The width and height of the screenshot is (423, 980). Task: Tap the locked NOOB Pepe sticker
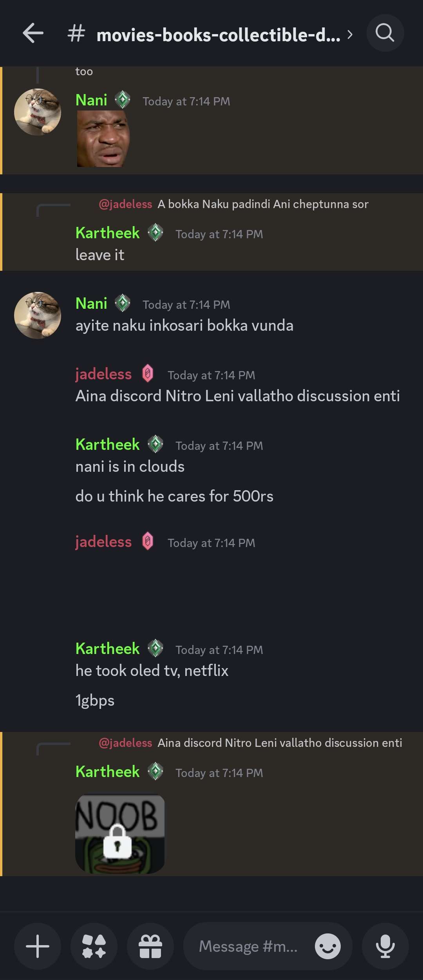click(x=120, y=834)
